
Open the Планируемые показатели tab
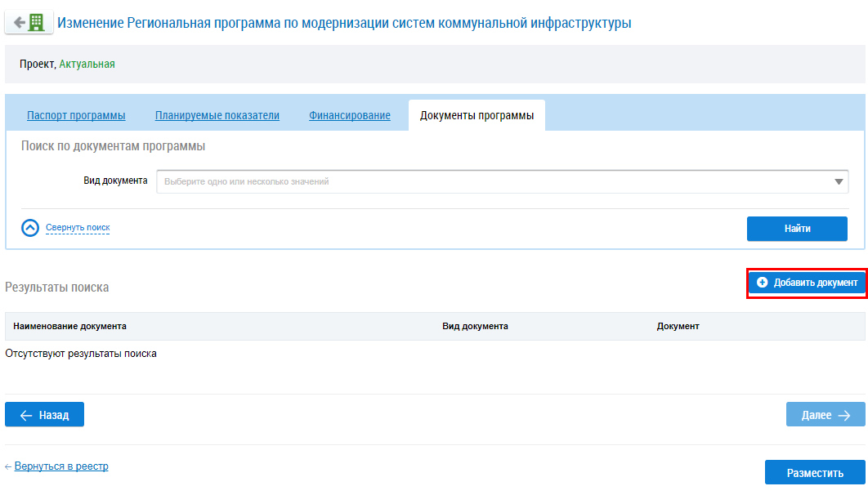coord(217,115)
